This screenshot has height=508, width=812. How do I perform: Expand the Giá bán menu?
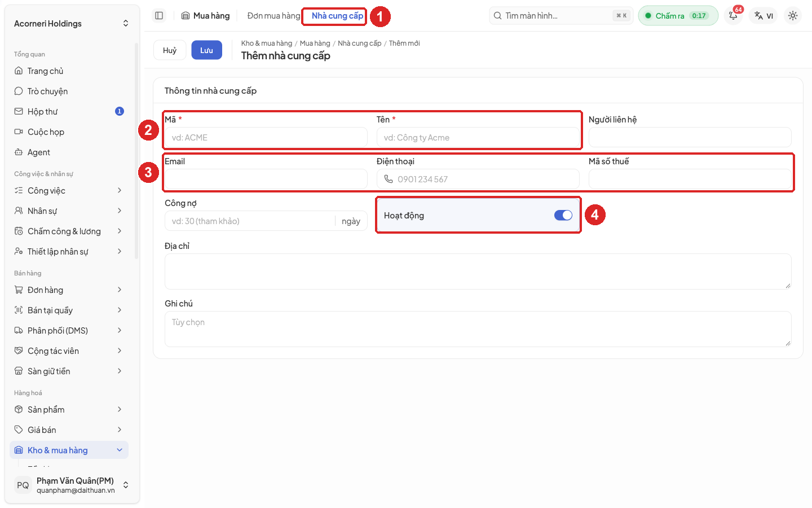(69, 430)
